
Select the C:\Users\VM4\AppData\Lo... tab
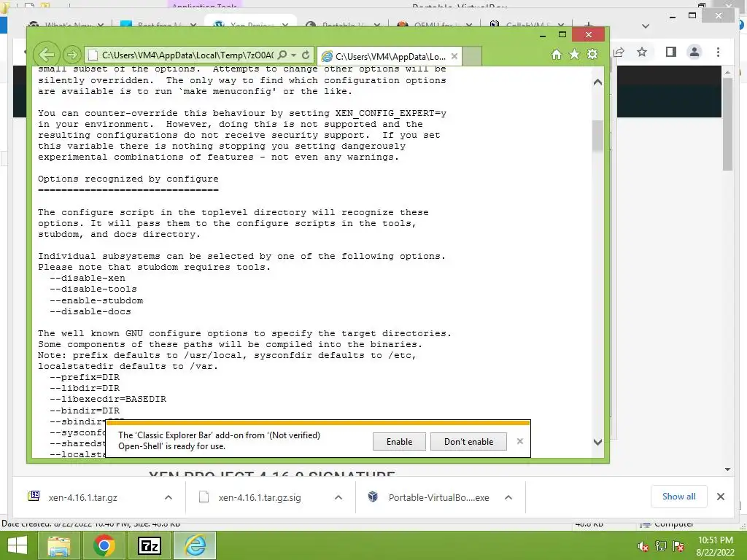[388, 57]
